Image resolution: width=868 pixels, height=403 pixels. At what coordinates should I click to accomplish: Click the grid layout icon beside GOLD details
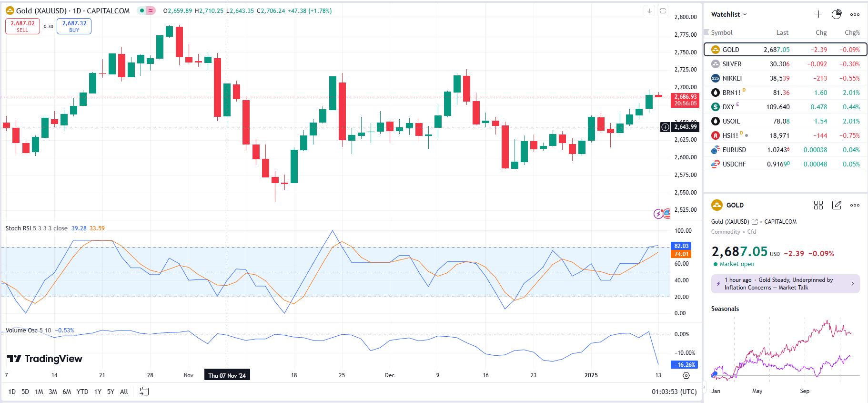pos(818,205)
